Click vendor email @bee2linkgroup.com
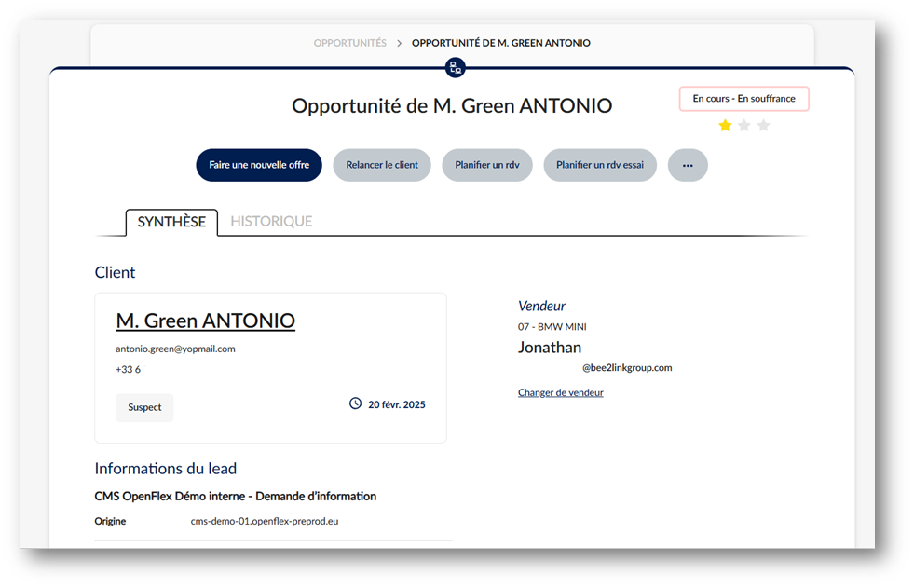 [627, 368]
